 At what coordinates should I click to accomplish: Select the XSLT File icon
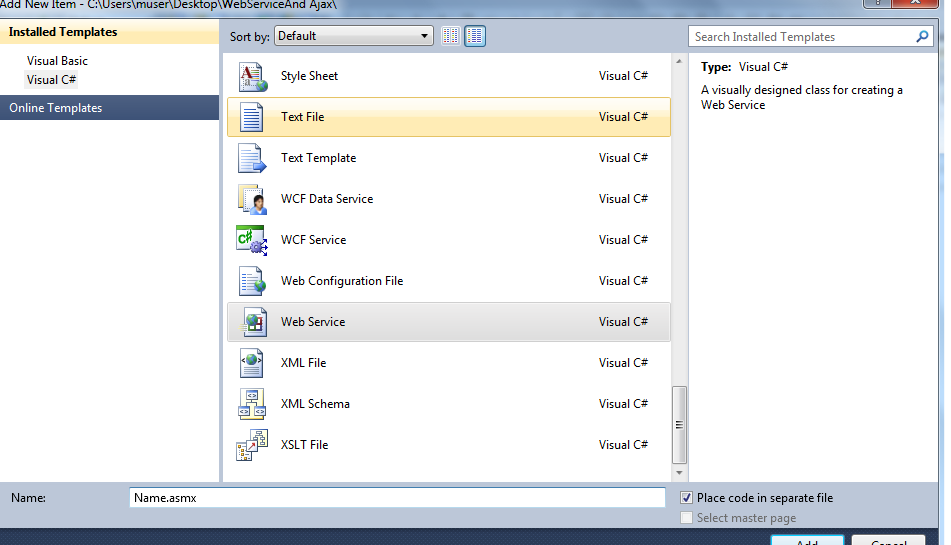point(251,446)
